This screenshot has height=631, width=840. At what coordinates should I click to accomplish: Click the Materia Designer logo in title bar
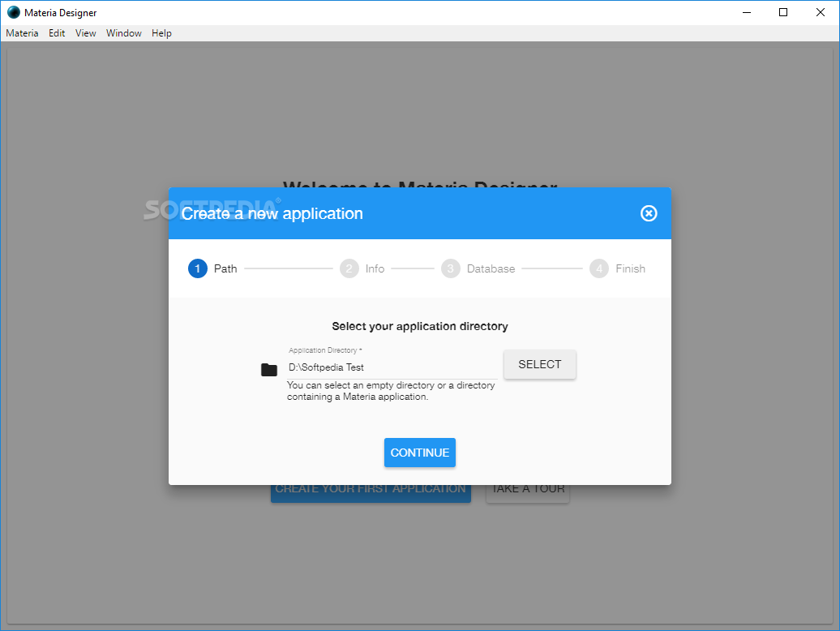coord(14,12)
